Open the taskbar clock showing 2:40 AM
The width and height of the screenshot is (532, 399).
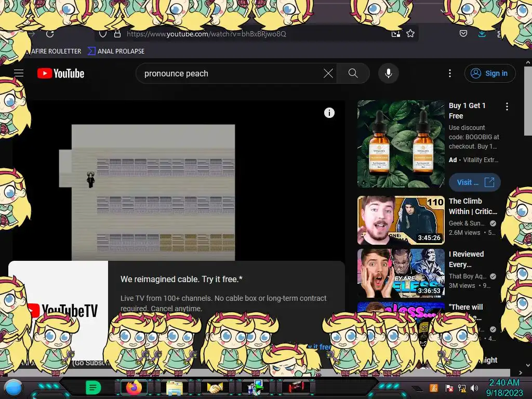tap(504, 388)
